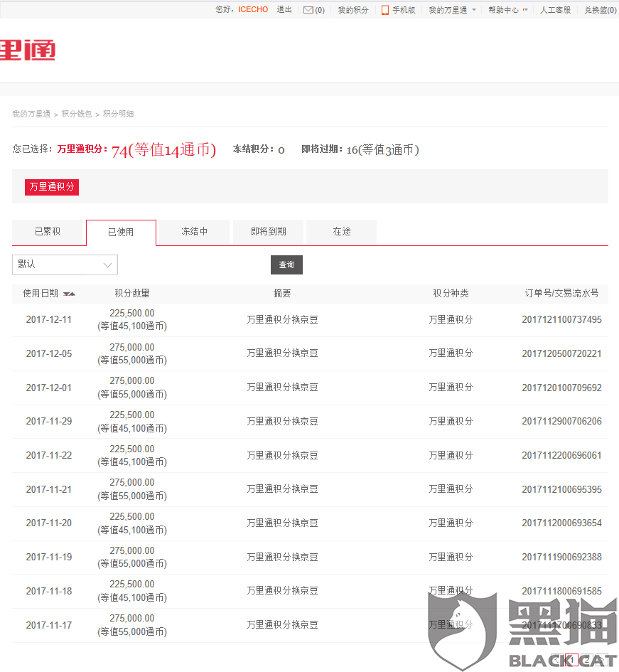The width and height of the screenshot is (619, 672).
Task: Open the ICECHO username link
Action: 253,9
